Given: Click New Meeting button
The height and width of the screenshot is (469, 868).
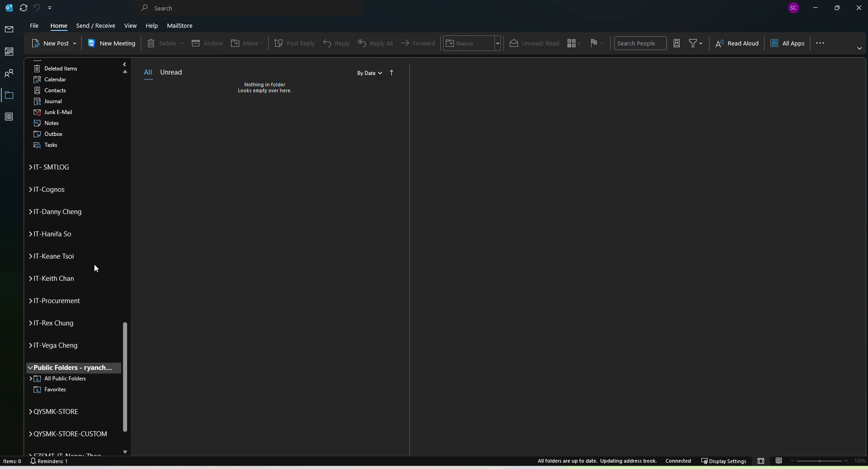Looking at the screenshot, I should pos(112,43).
